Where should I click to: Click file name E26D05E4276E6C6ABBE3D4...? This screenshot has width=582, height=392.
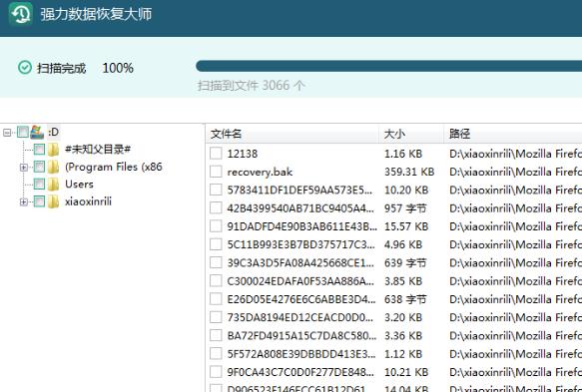[301, 299]
